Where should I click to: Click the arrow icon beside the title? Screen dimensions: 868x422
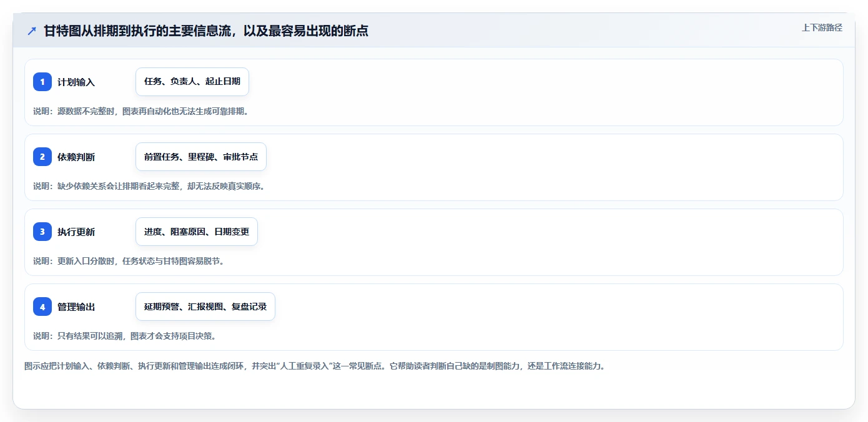pos(32,31)
